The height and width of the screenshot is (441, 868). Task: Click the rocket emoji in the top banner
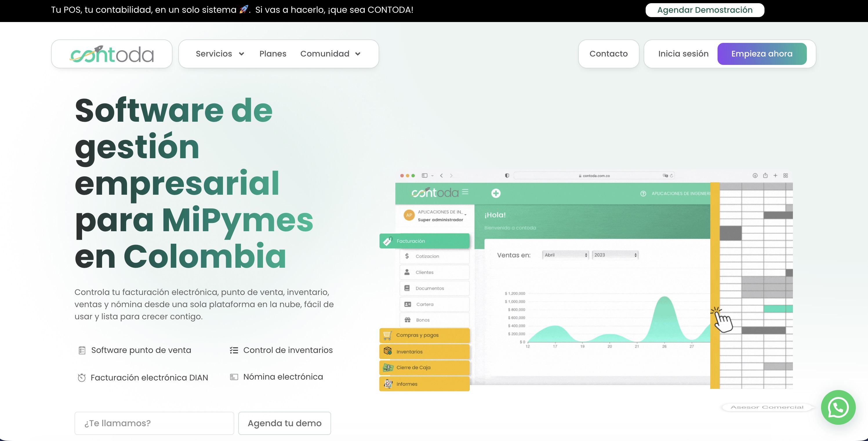tap(244, 9)
